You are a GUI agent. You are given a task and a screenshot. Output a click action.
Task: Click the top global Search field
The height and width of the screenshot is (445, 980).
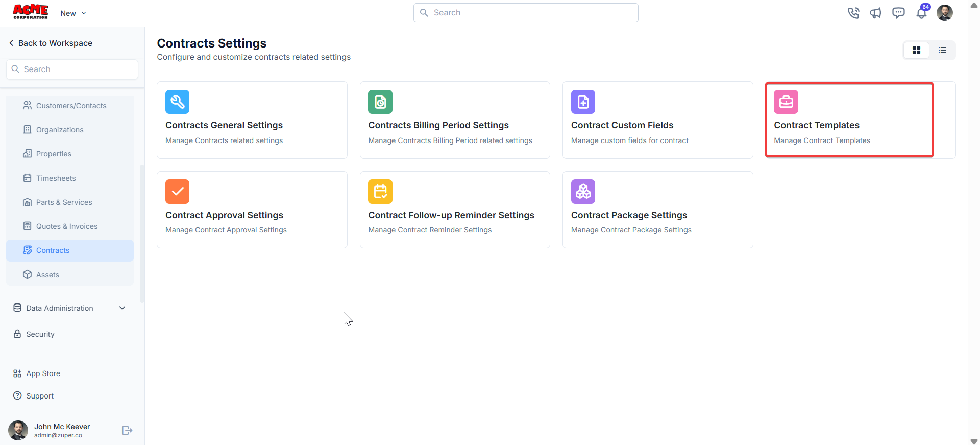pyautogui.click(x=526, y=13)
